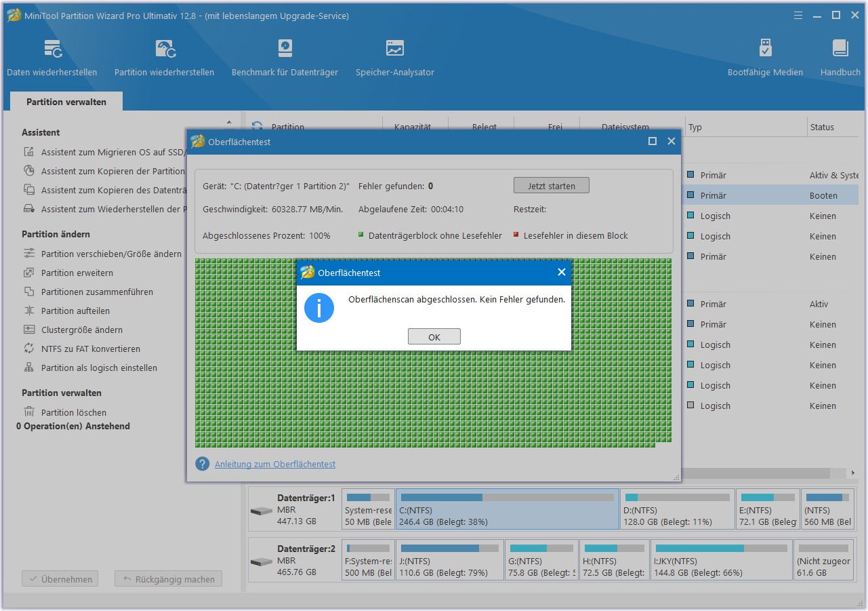Maximize the Oberflächentest window
This screenshot has width=868, height=611.
653,141
